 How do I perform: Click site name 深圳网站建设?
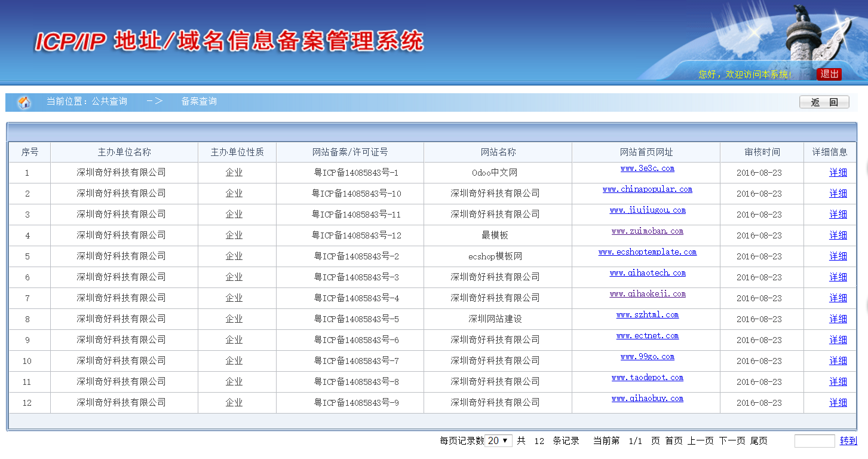[x=495, y=319]
